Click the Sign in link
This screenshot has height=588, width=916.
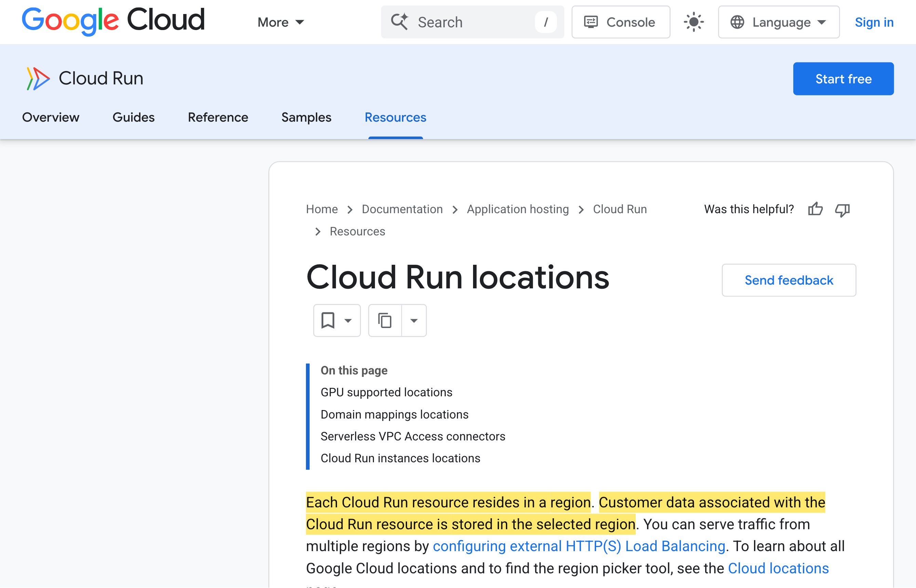tap(874, 22)
